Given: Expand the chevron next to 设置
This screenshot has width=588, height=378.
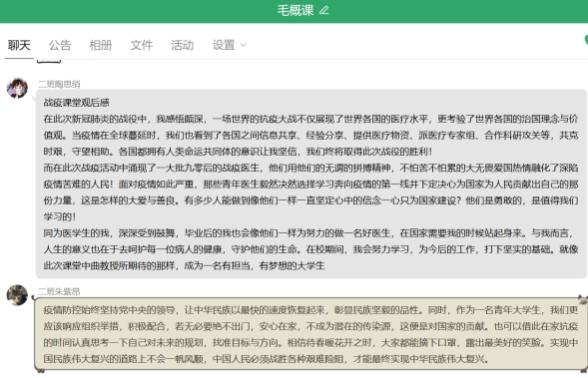Looking at the screenshot, I should (244, 45).
